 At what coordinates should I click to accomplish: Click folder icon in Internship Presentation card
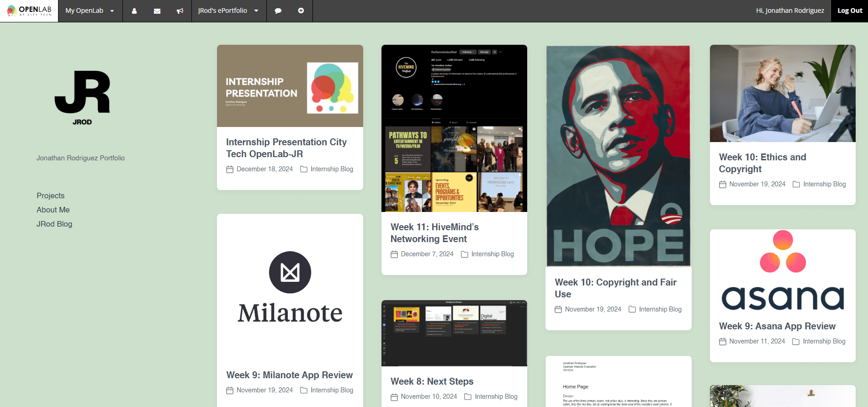(x=304, y=169)
